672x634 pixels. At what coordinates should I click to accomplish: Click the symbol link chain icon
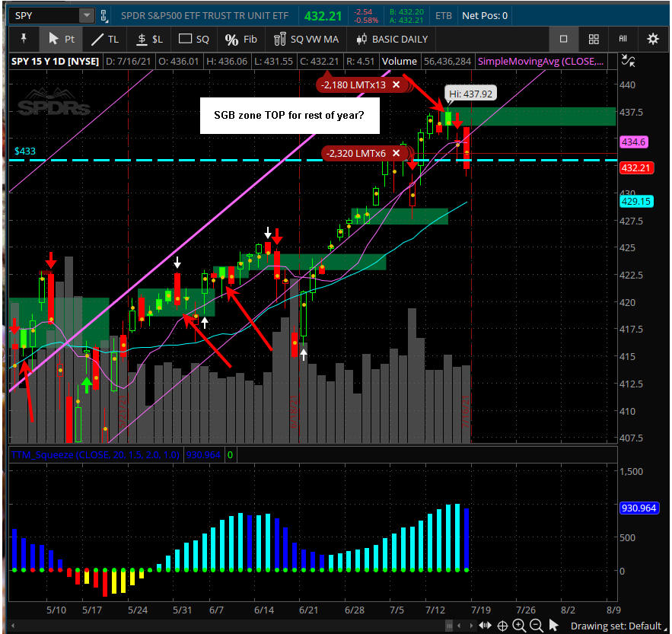(x=104, y=16)
